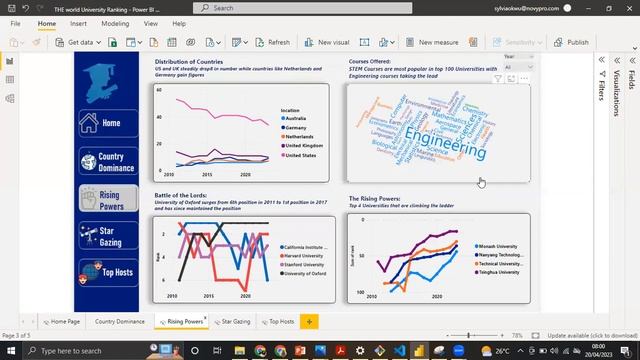Viewport: 640px width, 360px height.
Task: Open the Help ribbon tab
Action: coord(179,24)
